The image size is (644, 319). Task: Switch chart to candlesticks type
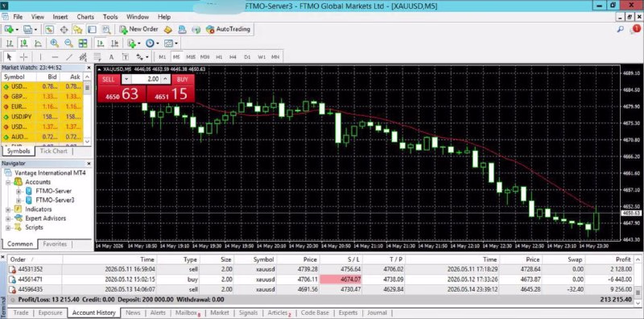click(x=24, y=43)
